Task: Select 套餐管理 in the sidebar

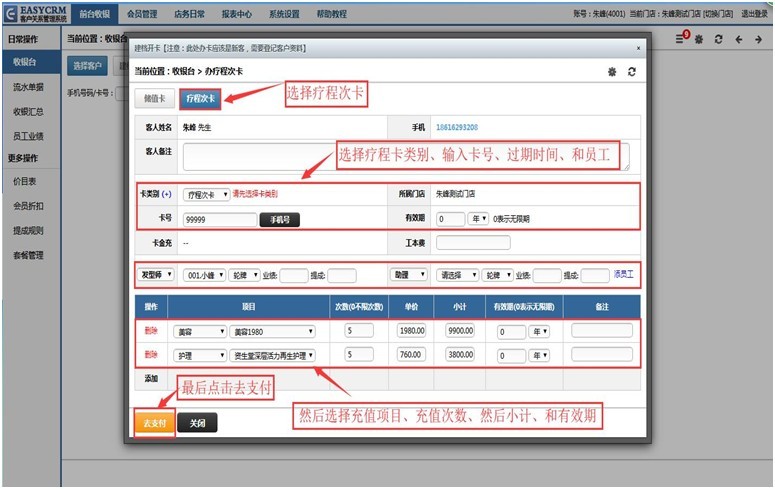Action: (x=28, y=255)
